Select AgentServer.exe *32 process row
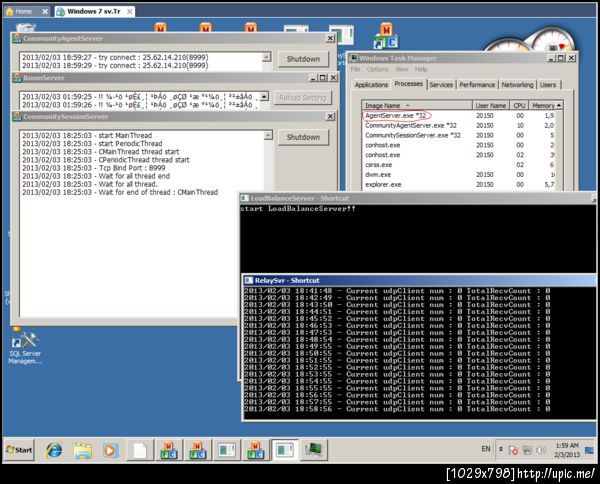This screenshot has width=600, height=484. click(x=458, y=115)
